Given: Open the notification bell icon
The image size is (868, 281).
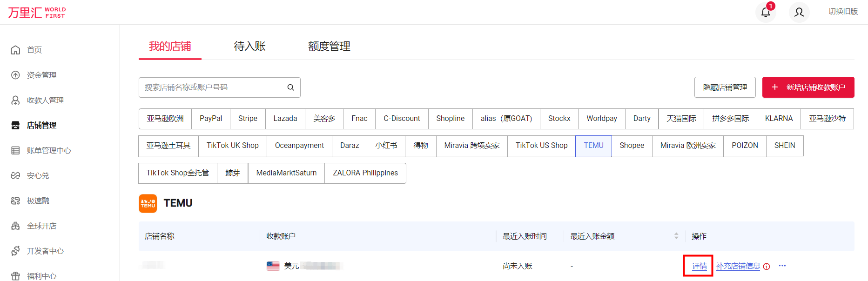Looking at the screenshot, I should tap(766, 12).
